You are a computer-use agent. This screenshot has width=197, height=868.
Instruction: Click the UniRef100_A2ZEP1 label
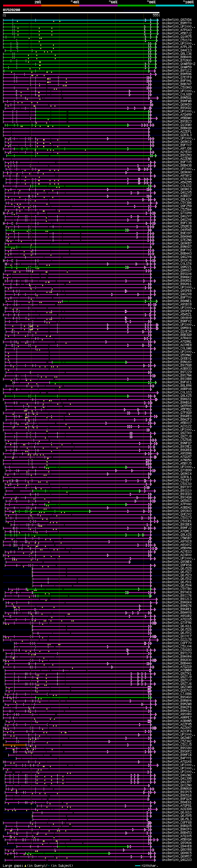[x=177, y=131]
